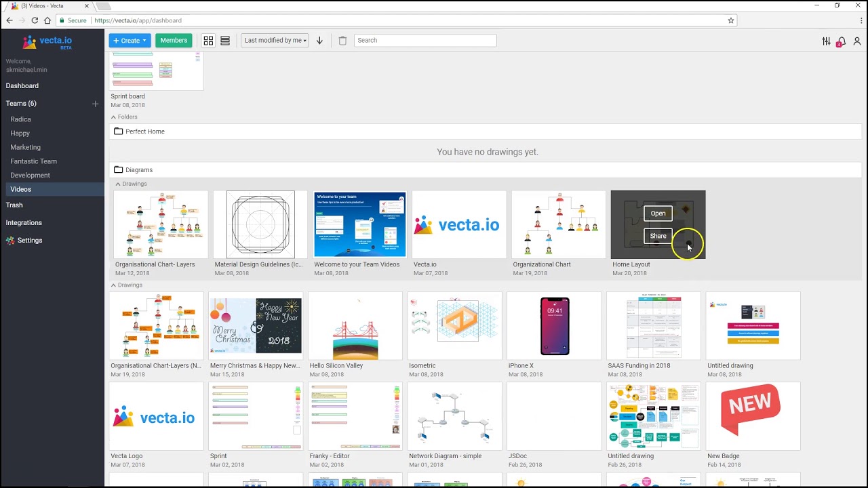Add a new team with plus icon
The width and height of the screenshot is (868, 488).
pos(95,104)
